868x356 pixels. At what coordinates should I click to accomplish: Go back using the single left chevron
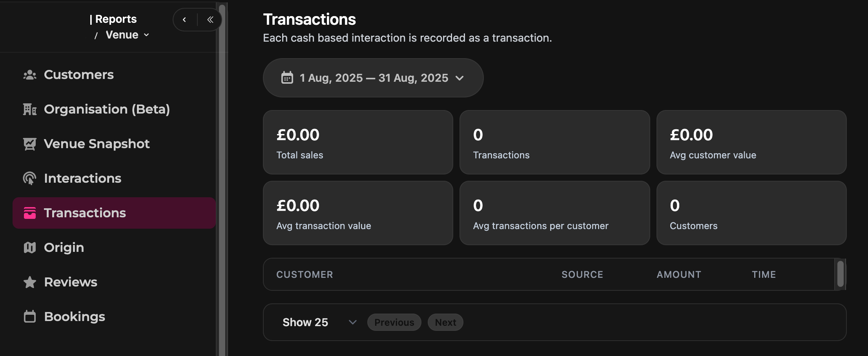(184, 20)
